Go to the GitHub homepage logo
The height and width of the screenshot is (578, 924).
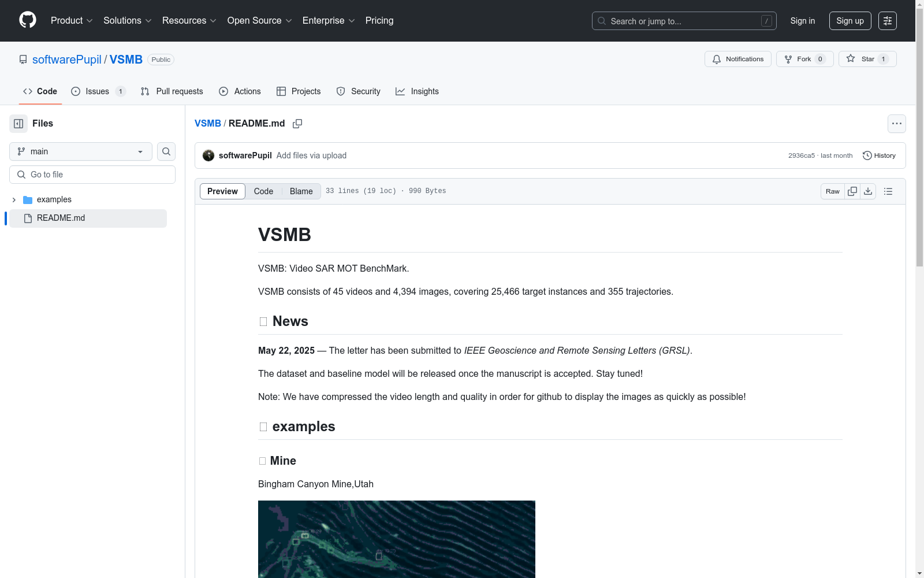tap(28, 20)
